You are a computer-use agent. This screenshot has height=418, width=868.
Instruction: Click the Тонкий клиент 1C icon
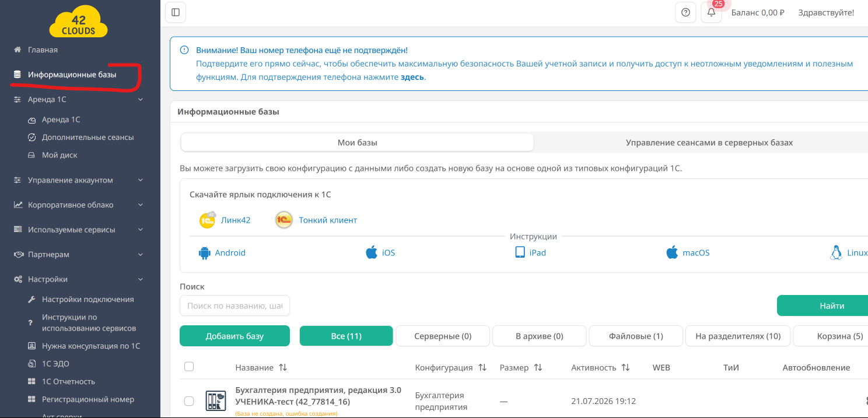[284, 220]
